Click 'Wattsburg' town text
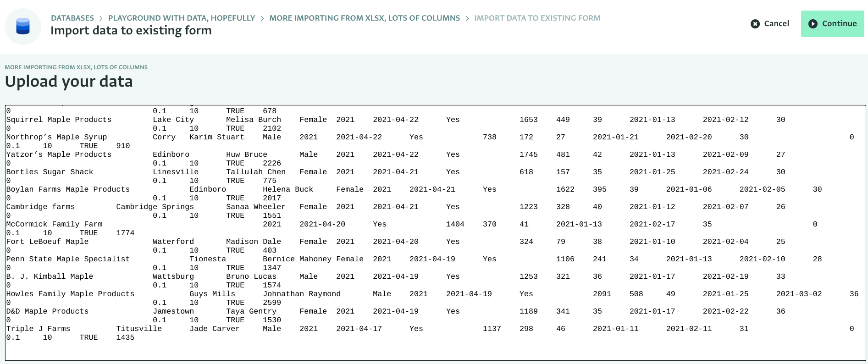This screenshot has height=364, width=868. coord(173,276)
